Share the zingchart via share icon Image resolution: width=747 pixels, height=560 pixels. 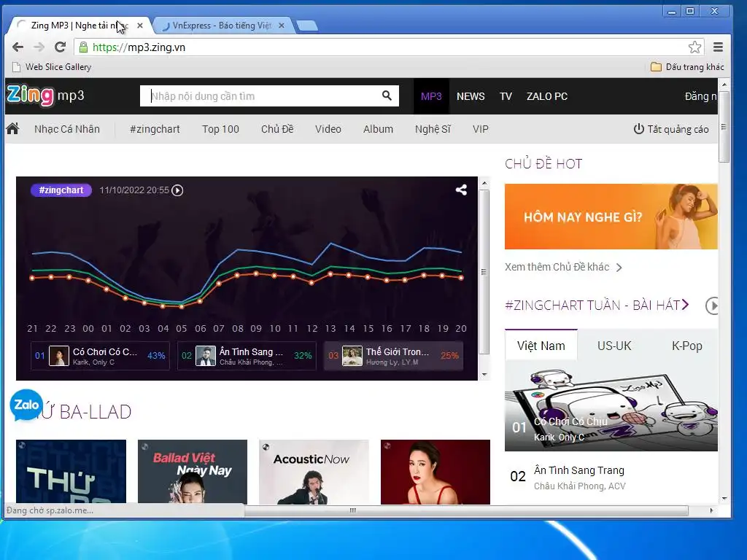(461, 190)
